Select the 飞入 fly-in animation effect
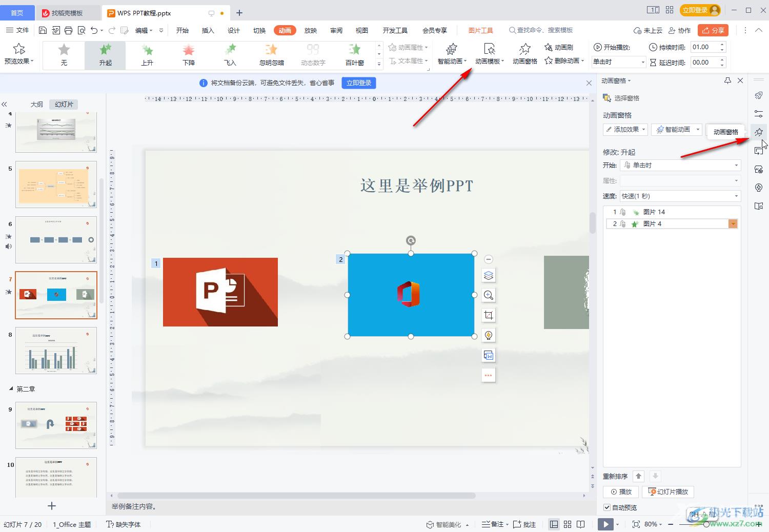769x532 pixels. coord(230,55)
